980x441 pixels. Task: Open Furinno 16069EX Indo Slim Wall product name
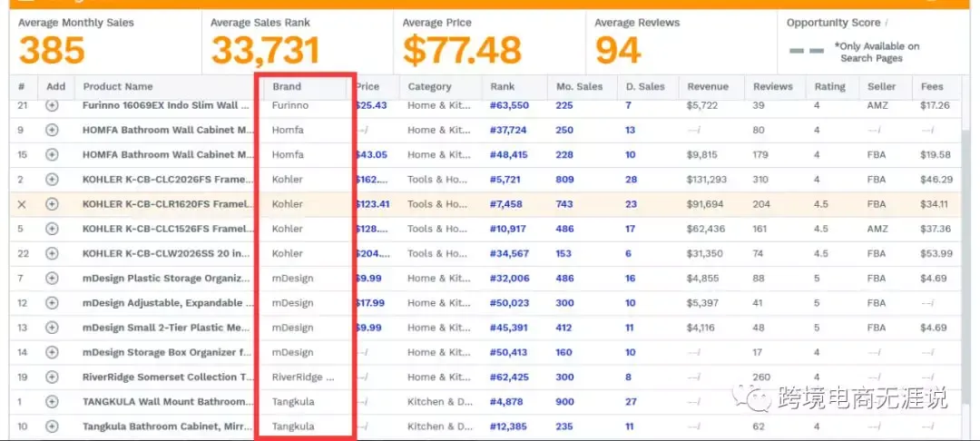click(x=168, y=105)
